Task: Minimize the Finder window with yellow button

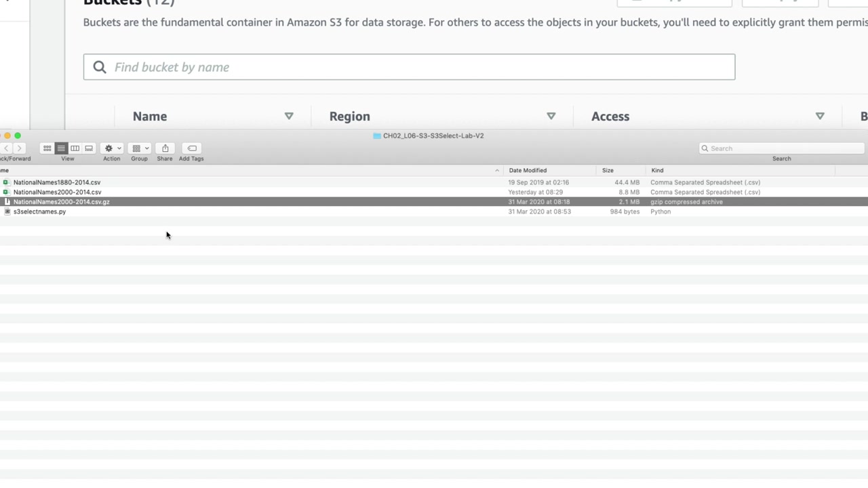Action: (7, 136)
